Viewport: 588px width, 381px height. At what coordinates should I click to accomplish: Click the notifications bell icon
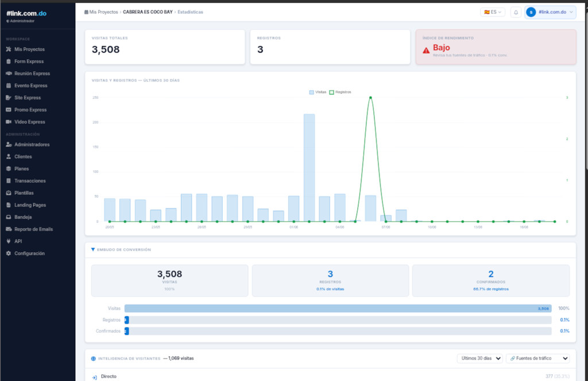pos(516,13)
